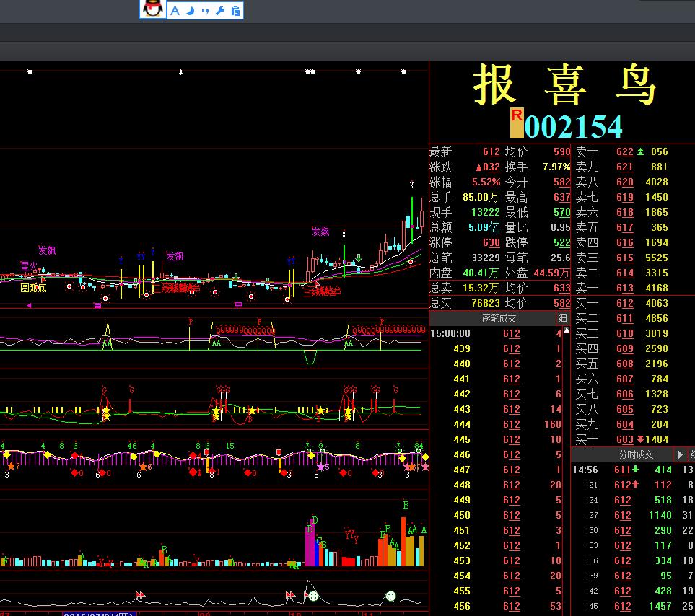Click the scroll-up arrow in the tick list
Image resolution: width=695 pixels, height=616 pixels.
(567, 330)
